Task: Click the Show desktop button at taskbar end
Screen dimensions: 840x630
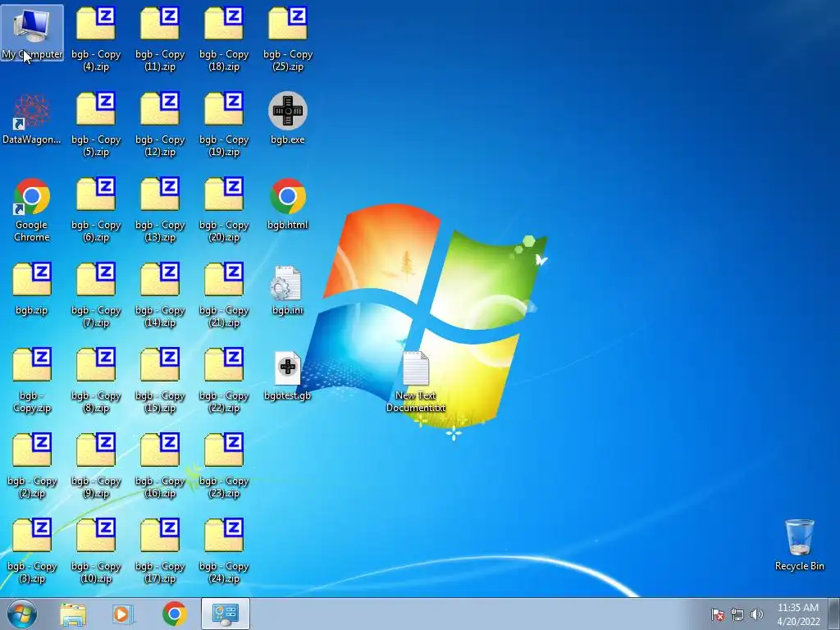Action: (x=834, y=614)
